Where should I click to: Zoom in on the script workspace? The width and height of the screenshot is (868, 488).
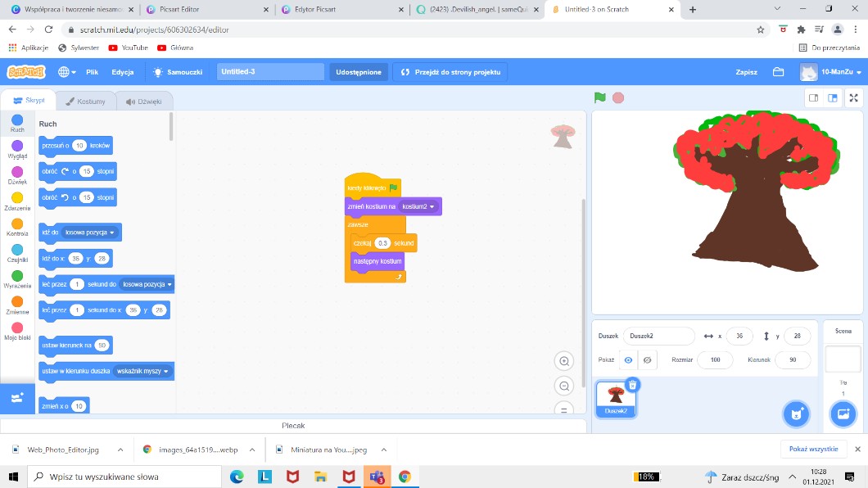point(563,361)
